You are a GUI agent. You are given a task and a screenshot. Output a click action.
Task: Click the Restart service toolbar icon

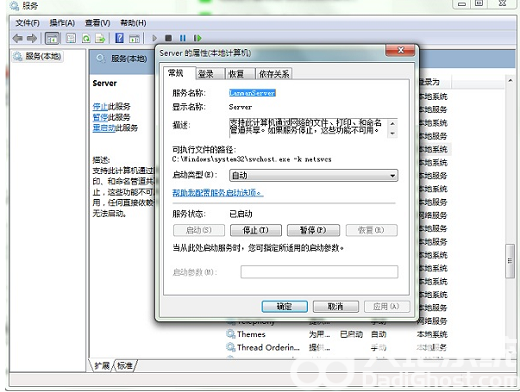point(198,38)
